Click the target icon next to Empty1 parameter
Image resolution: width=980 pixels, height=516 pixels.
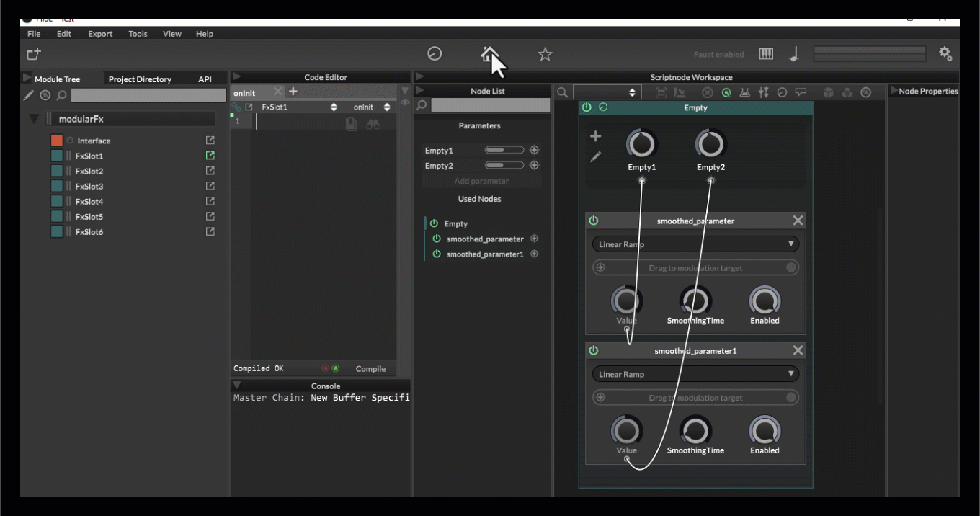click(x=534, y=150)
